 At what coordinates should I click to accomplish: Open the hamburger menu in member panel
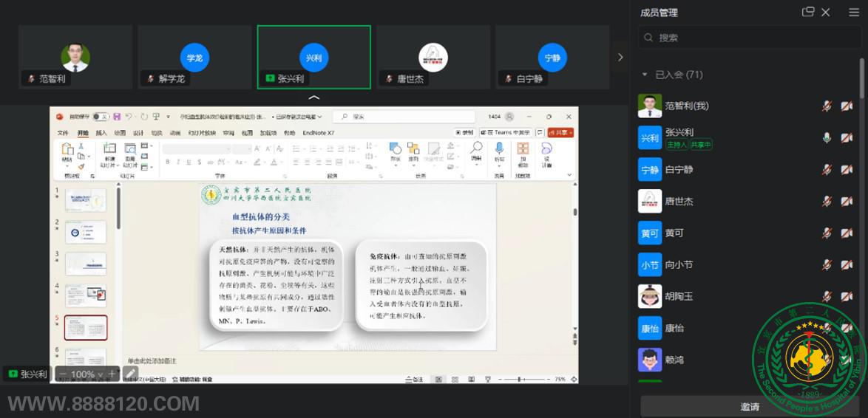pos(854,12)
